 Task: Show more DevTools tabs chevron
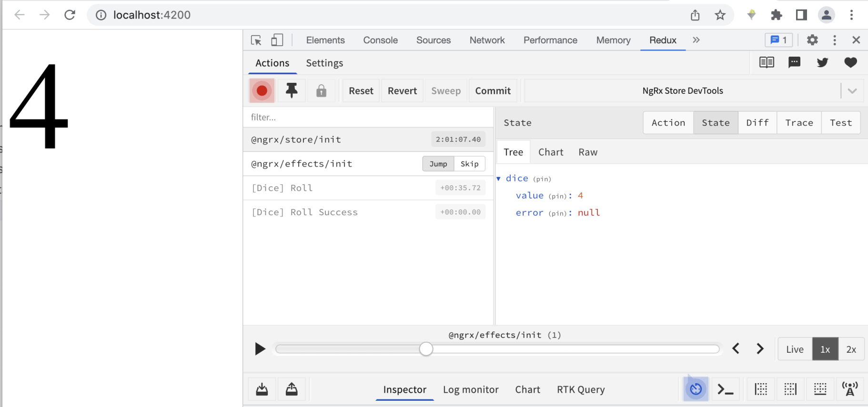coord(696,40)
